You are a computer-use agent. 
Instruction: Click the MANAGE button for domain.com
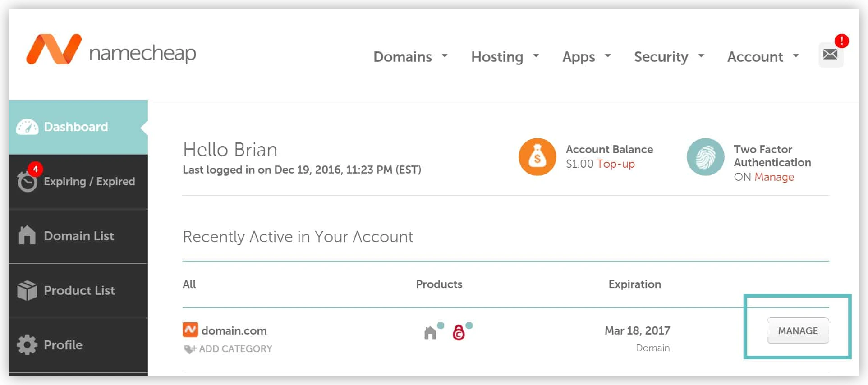798,330
